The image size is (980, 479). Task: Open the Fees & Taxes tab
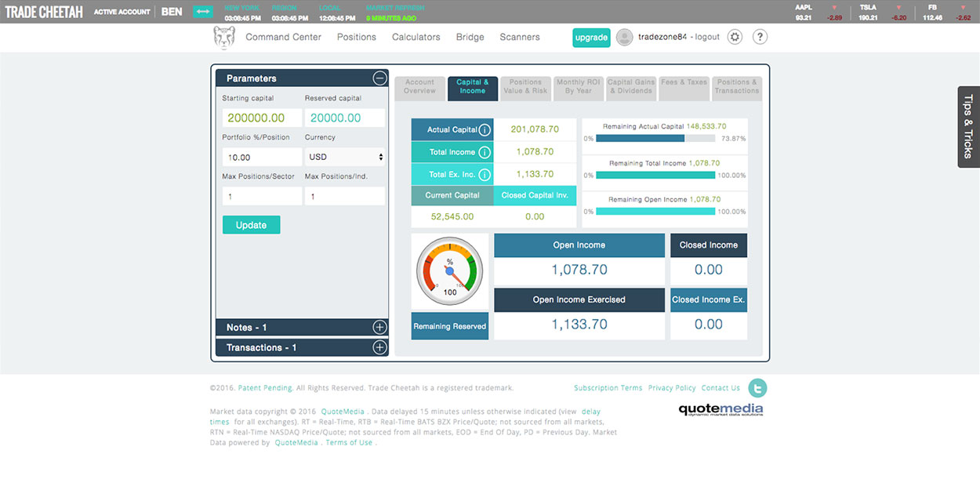click(684, 87)
